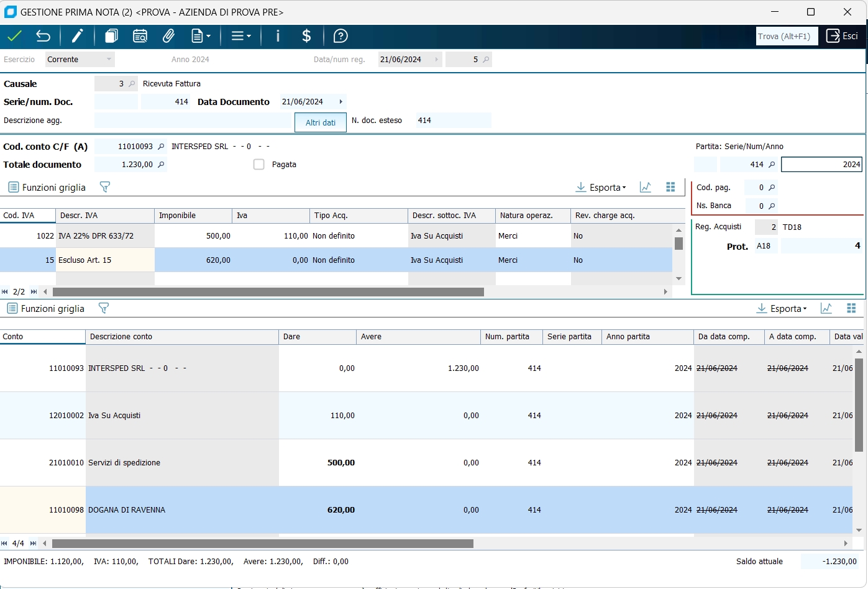Click the paperclip attachment icon
The image size is (868, 589).
(x=168, y=36)
